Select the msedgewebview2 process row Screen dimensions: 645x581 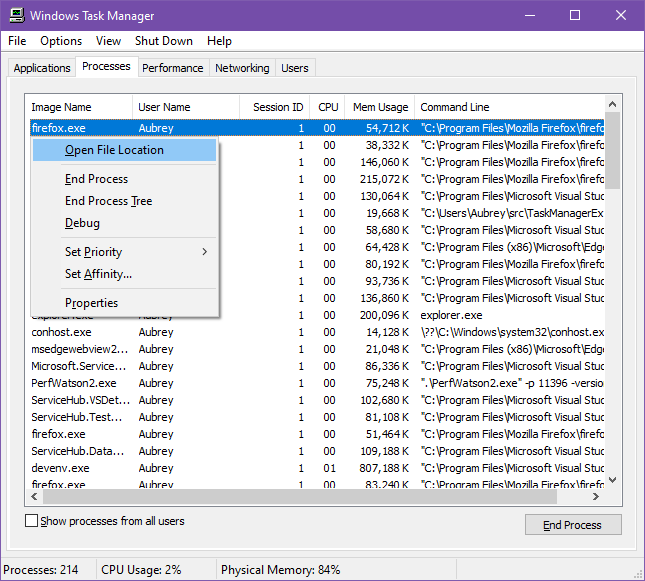pyautogui.click(x=317, y=349)
